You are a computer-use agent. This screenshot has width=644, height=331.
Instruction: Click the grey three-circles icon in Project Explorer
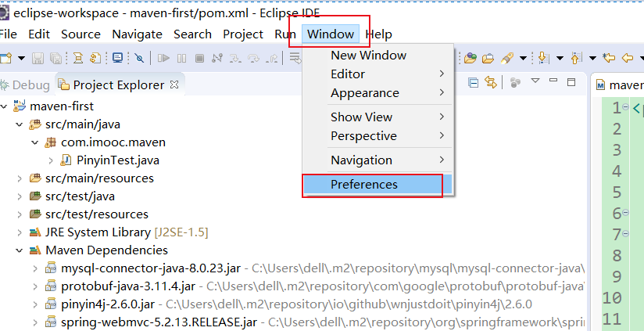pos(515,82)
